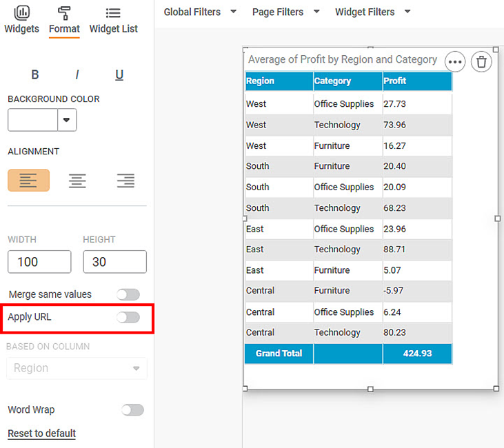The width and height of the screenshot is (504, 448).
Task: Open the widget three-dots options menu
Action: [x=454, y=62]
